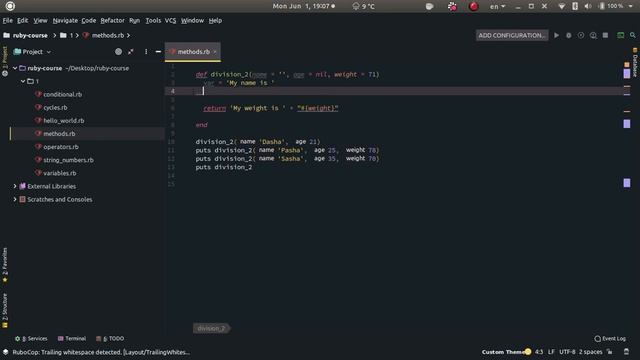640x360 pixels.
Task: Collapse folder 1 in project tree
Action: 23,81
